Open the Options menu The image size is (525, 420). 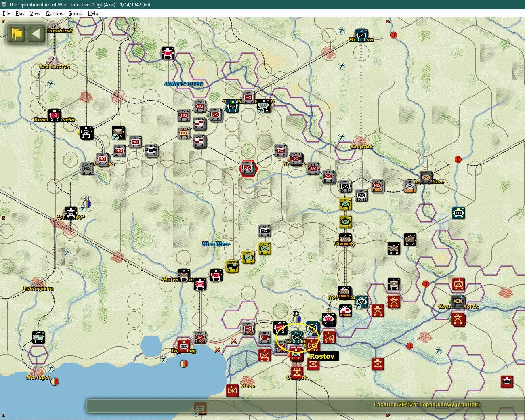point(55,13)
